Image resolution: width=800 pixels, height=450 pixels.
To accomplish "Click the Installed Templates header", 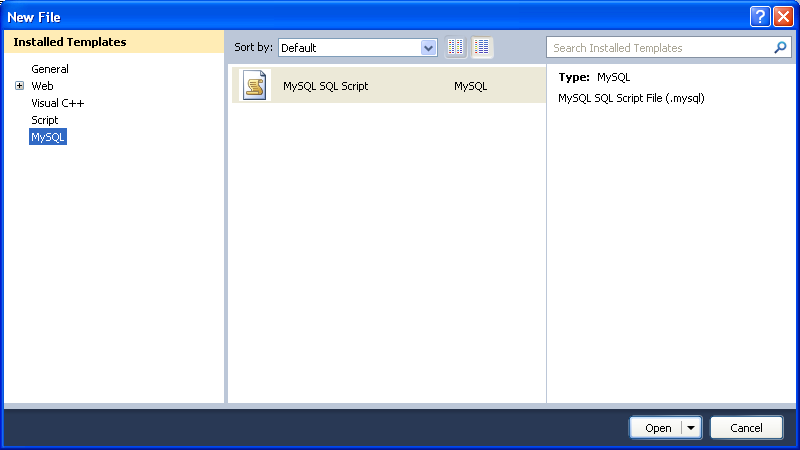I will click(70, 42).
